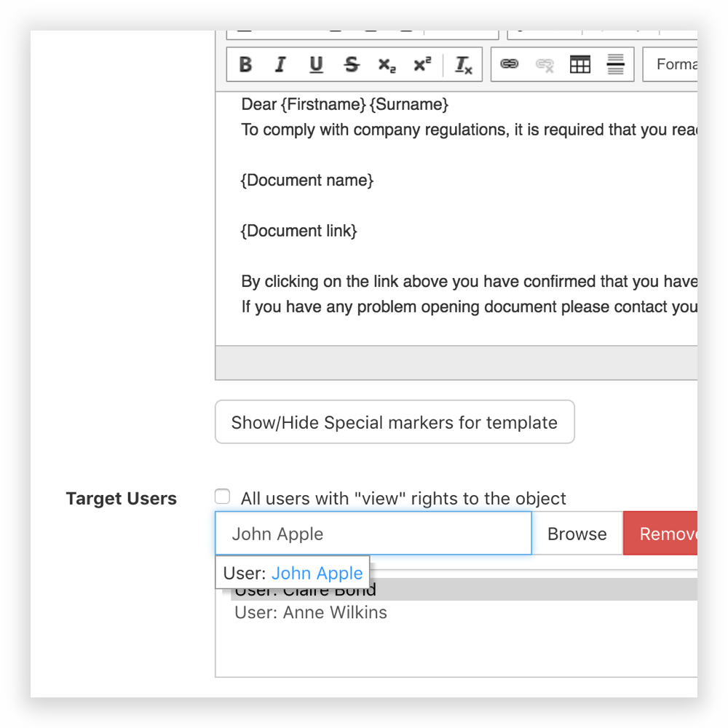Click the line height icon

point(615,65)
